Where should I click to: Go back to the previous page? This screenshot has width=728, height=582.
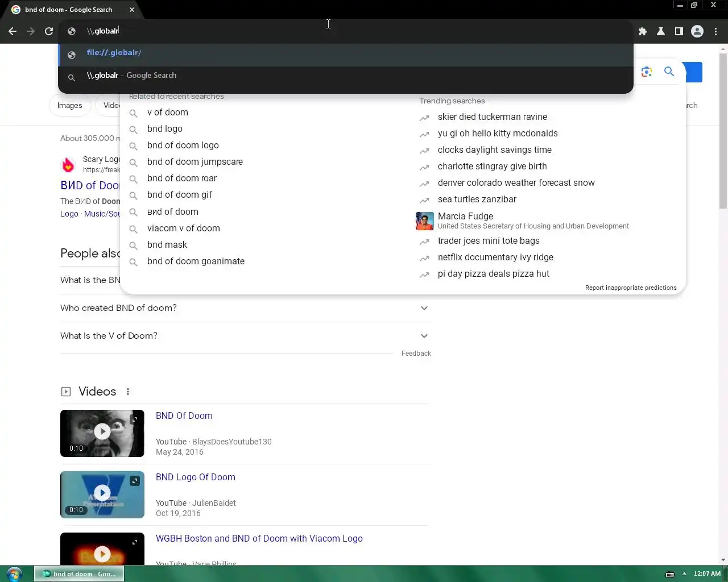[x=13, y=31]
